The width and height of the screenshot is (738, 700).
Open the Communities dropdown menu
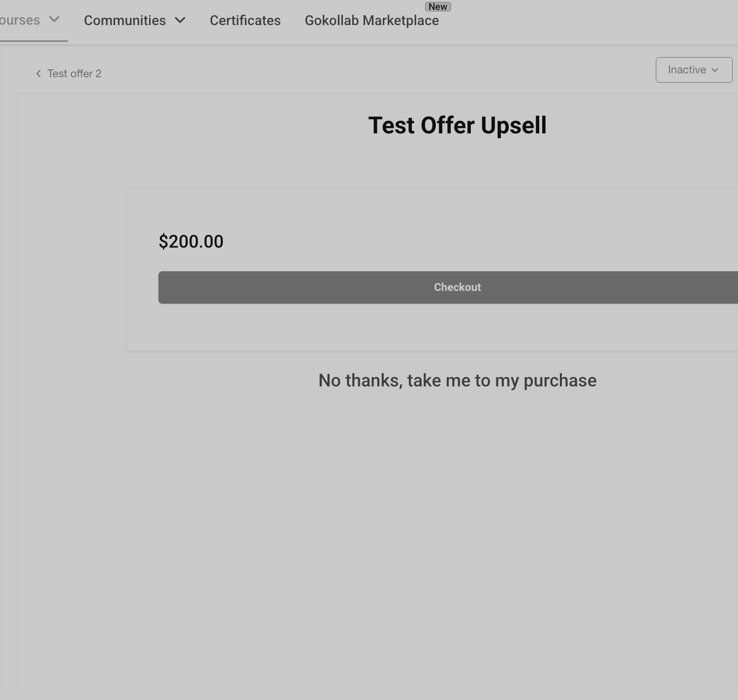134,20
